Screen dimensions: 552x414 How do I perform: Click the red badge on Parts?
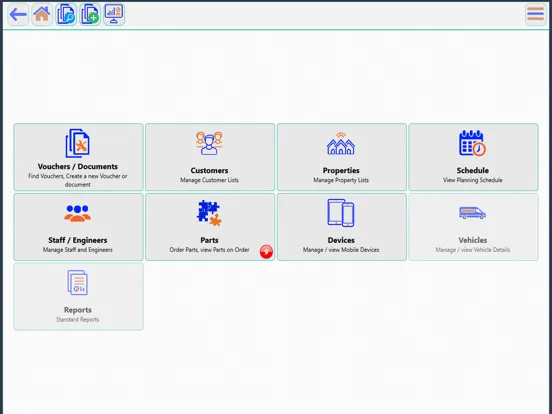[x=266, y=251]
